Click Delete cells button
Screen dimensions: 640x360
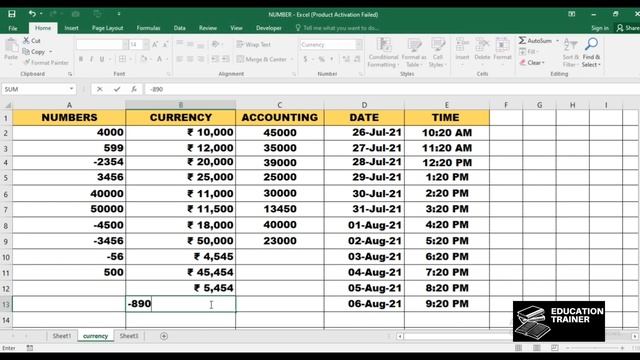click(482, 51)
